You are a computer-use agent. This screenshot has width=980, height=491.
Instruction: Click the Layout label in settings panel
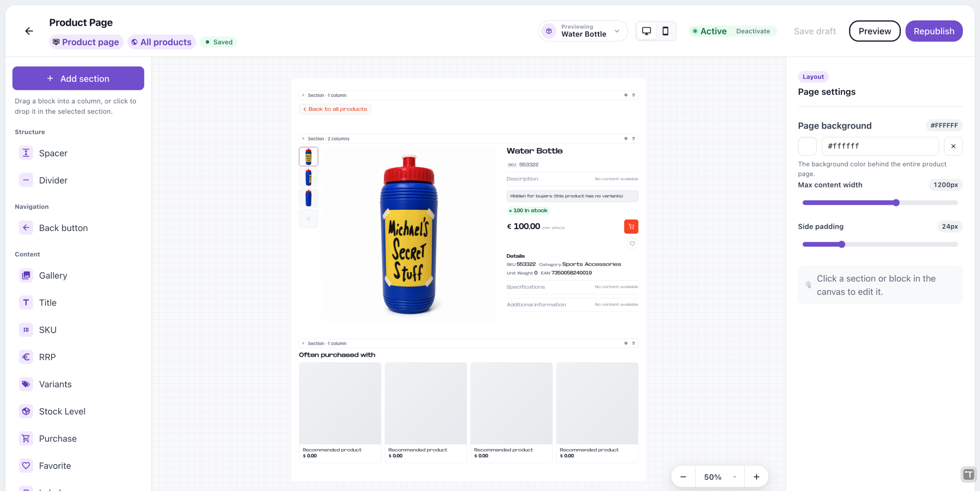click(x=813, y=77)
